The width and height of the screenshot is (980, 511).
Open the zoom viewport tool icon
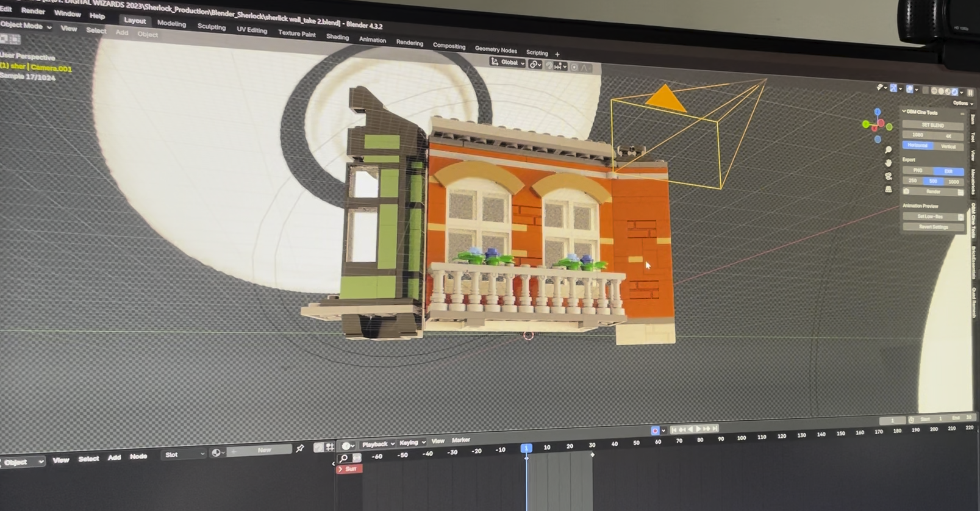click(x=889, y=149)
